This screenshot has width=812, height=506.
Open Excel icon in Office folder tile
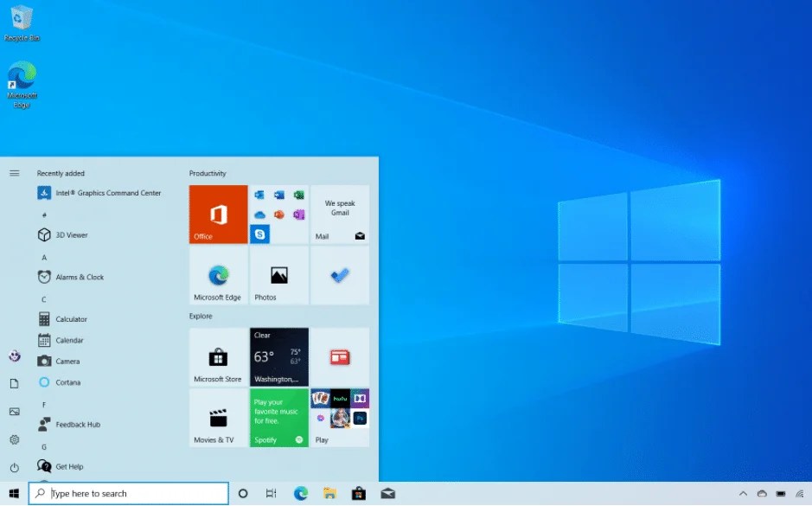pyautogui.click(x=299, y=195)
